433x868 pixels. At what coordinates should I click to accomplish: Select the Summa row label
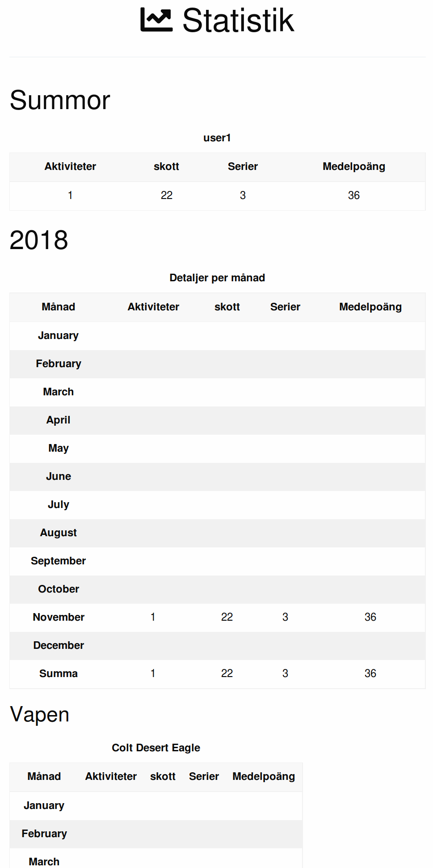pos(59,673)
